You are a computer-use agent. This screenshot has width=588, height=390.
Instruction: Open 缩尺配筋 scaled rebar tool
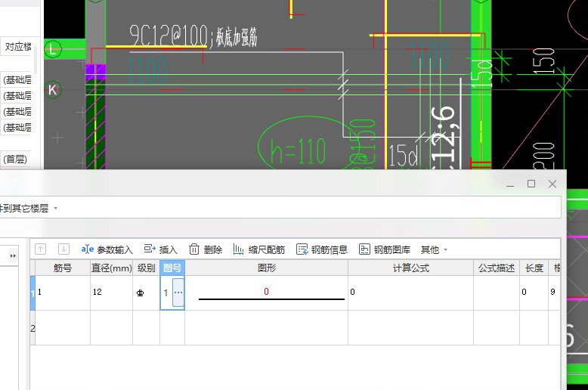point(259,249)
